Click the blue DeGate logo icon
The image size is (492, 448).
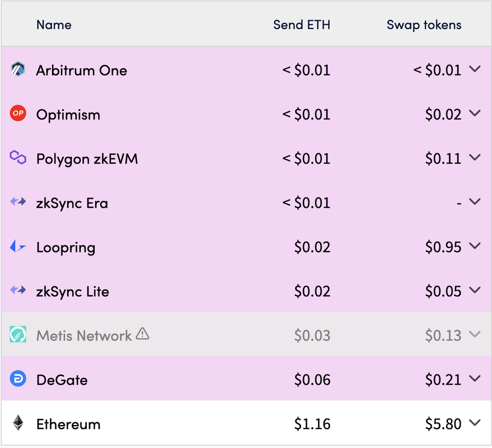point(18,379)
